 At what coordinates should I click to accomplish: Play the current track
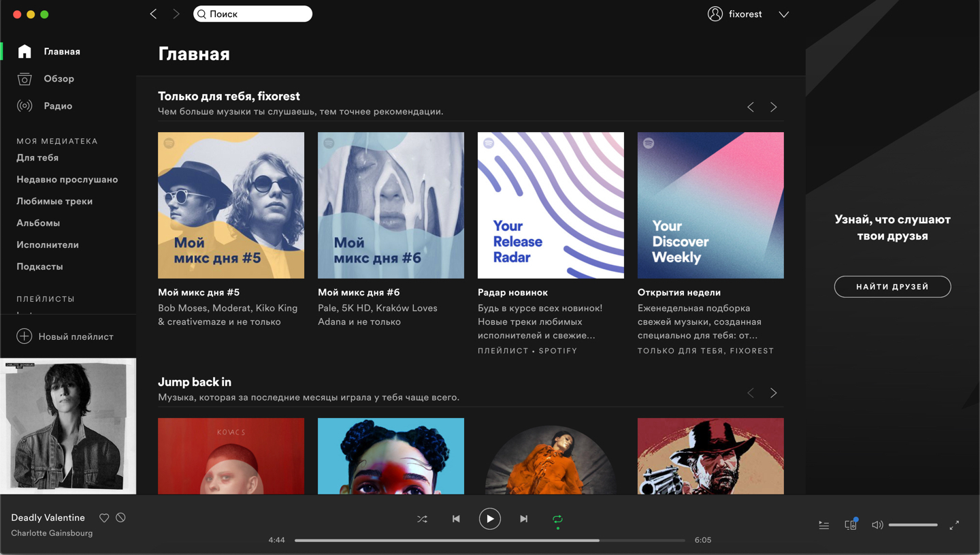tap(489, 519)
